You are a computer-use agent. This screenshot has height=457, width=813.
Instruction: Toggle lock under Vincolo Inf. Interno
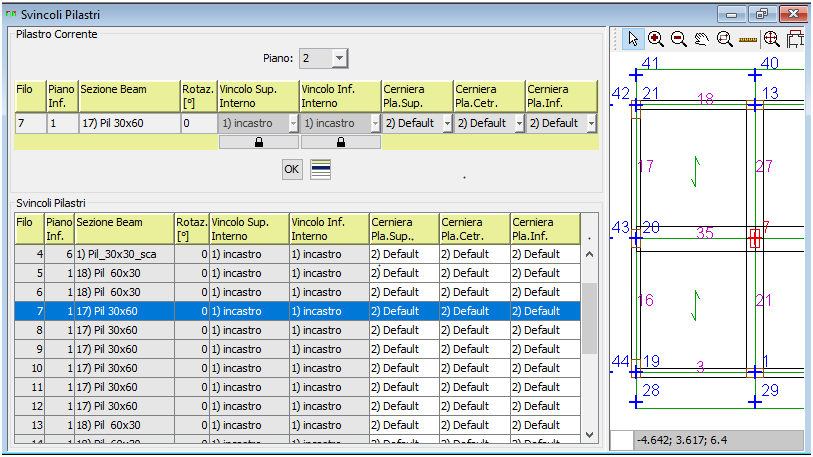340,143
